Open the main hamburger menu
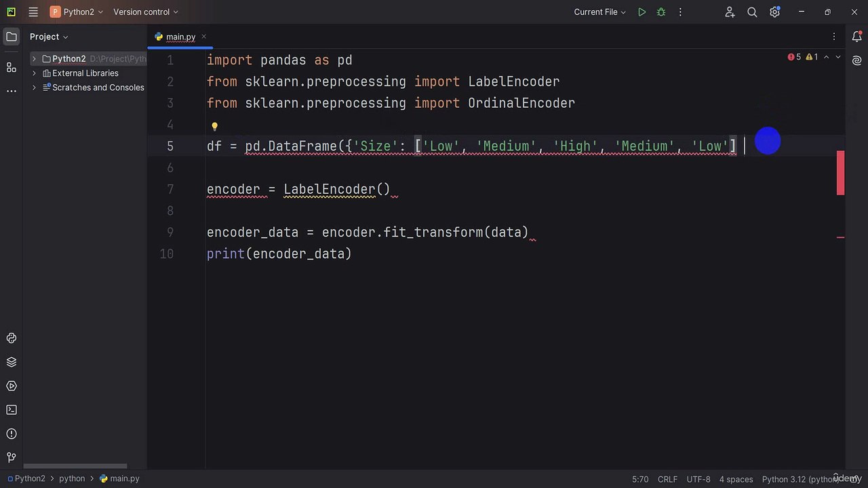The width and height of the screenshot is (868, 488). click(x=33, y=12)
